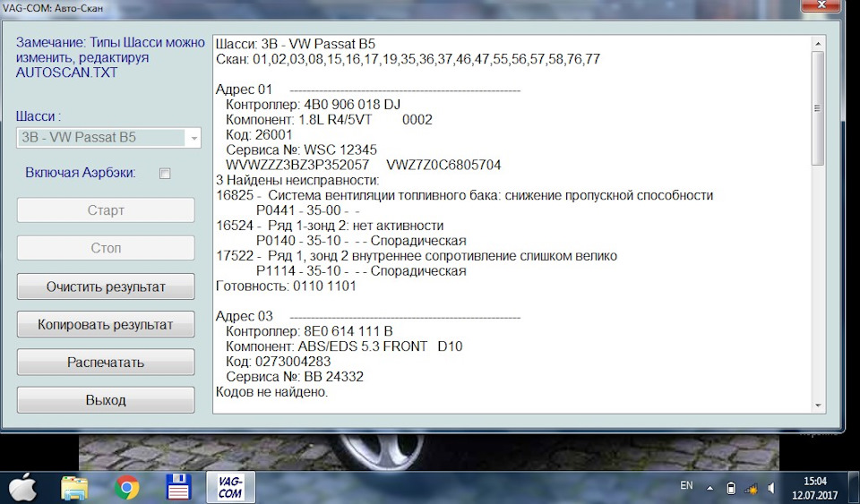Click the fault line 16825 Система вентиляции
Screen dimensions: 860x504
tap(465, 195)
